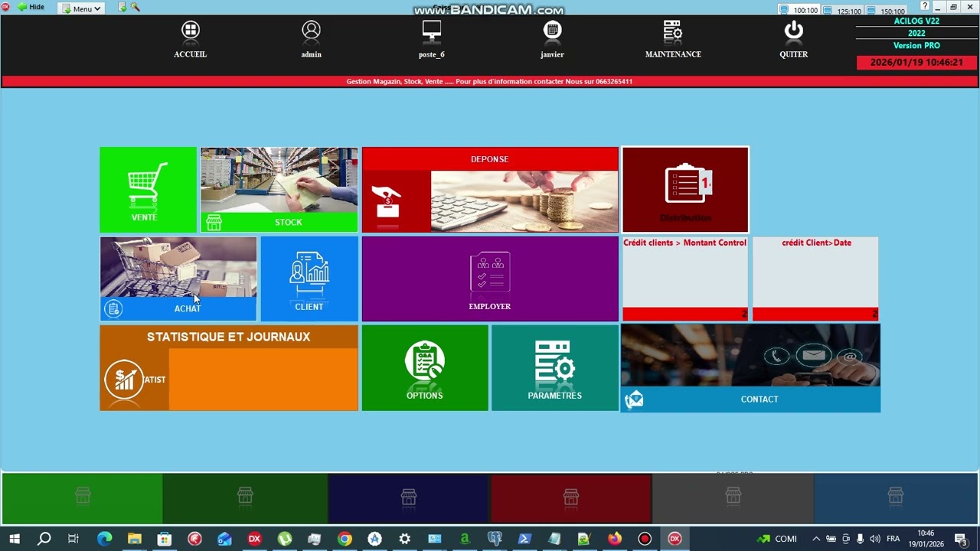The image size is (980, 551).
Task: Set window scale to 100:100
Action: [x=799, y=10]
